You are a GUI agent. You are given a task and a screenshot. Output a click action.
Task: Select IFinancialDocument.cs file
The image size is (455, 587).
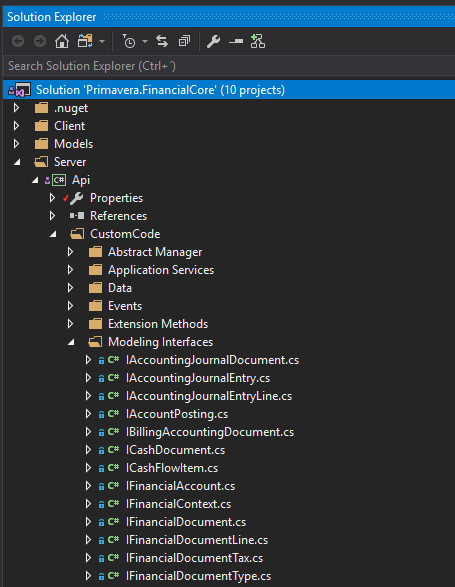[x=186, y=522]
